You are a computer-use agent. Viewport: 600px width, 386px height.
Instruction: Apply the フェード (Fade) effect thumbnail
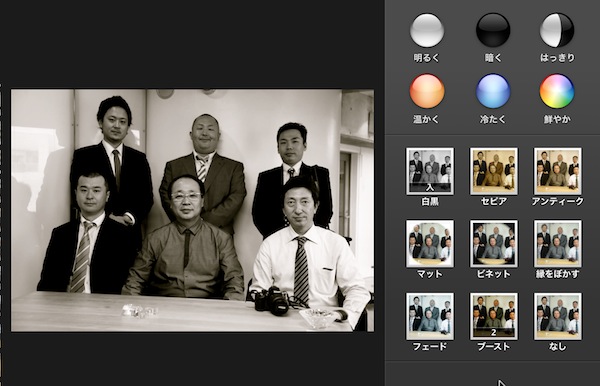pos(430,316)
